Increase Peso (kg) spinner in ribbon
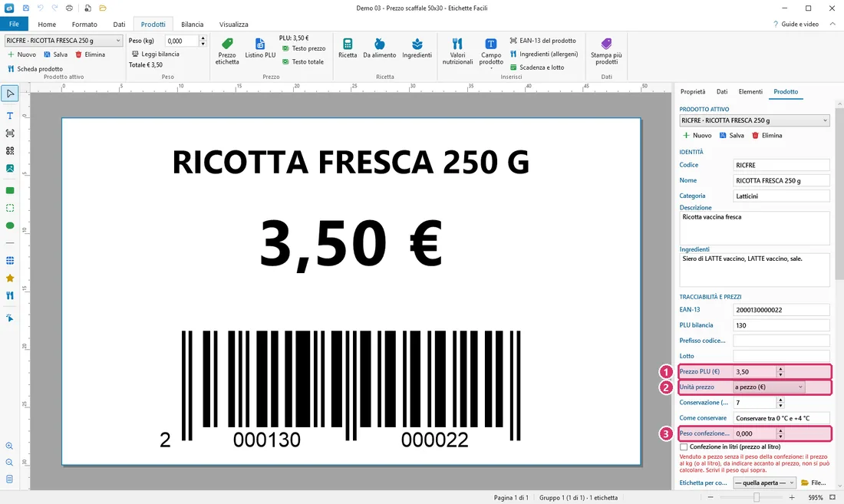Image resolution: width=844 pixels, height=504 pixels. coord(203,38)
